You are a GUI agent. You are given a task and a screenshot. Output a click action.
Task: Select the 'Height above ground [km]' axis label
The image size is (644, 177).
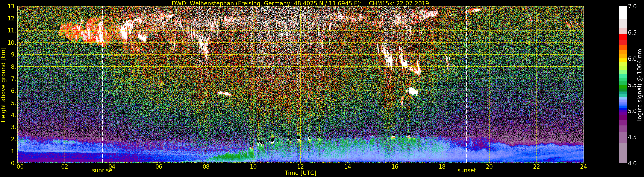pyautogui.click(x=3, y=84)
